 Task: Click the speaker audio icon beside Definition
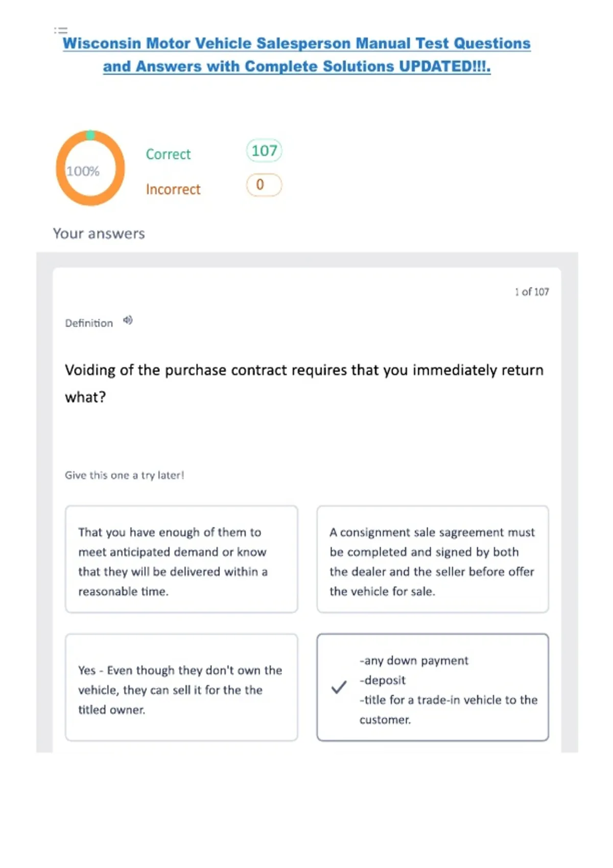tap(128, 321)
